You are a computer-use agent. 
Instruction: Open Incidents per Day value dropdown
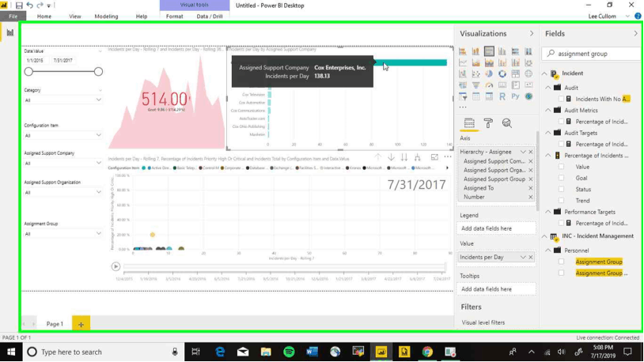point(523,258)
